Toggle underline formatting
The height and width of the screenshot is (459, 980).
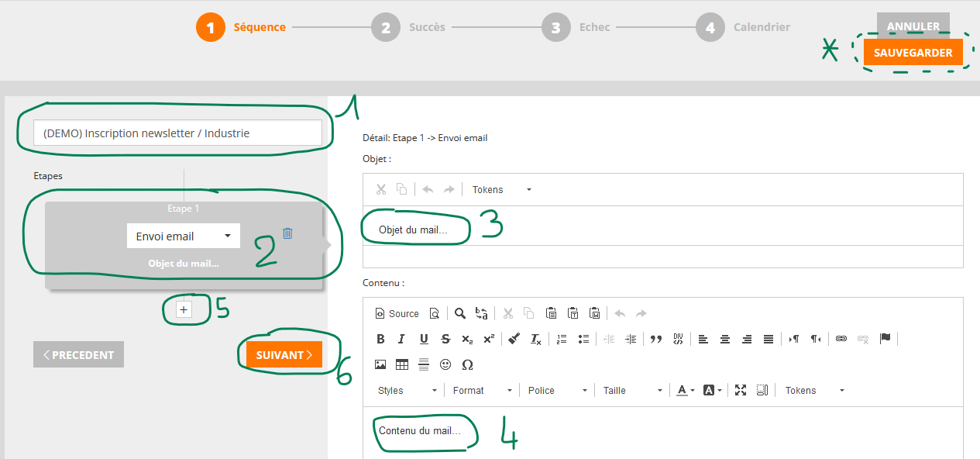(x=424, y=339)
